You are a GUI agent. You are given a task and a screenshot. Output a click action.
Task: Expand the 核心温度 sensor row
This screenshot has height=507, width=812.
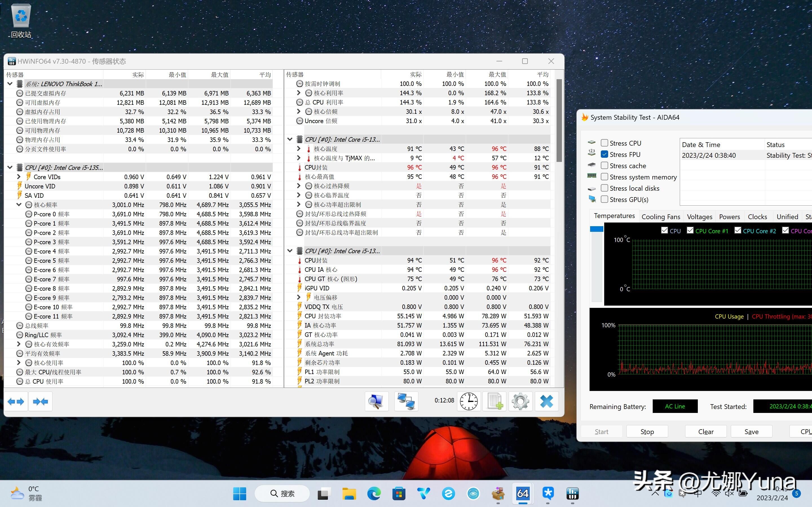[299, 148]
